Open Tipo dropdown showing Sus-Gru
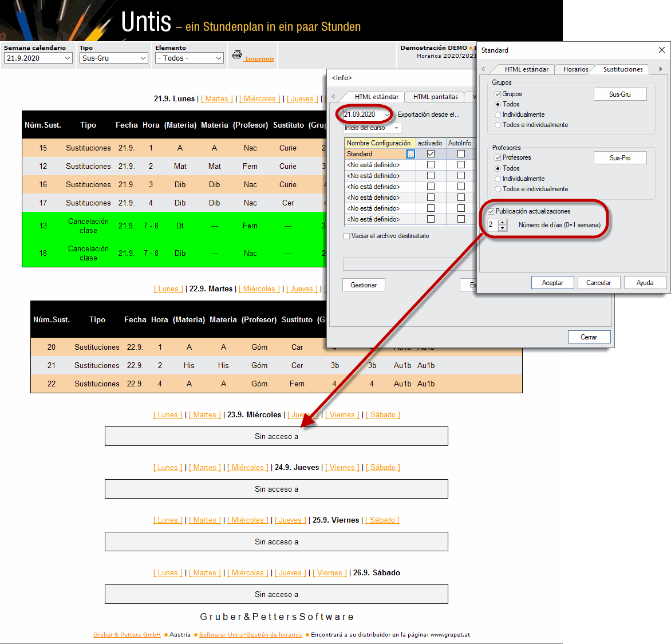Screen dimensions: 671x644 coord(114,58)
